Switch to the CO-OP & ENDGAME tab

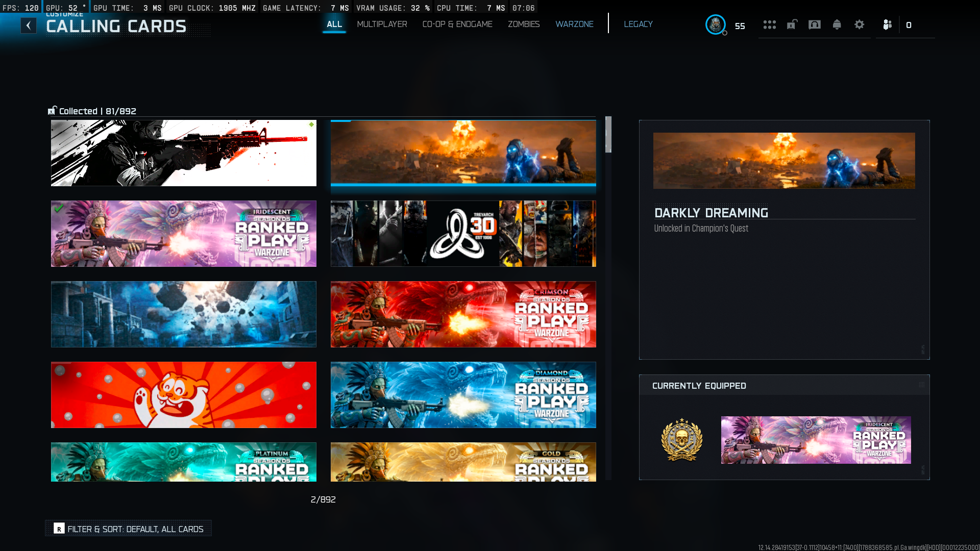(x=457, y=24)
